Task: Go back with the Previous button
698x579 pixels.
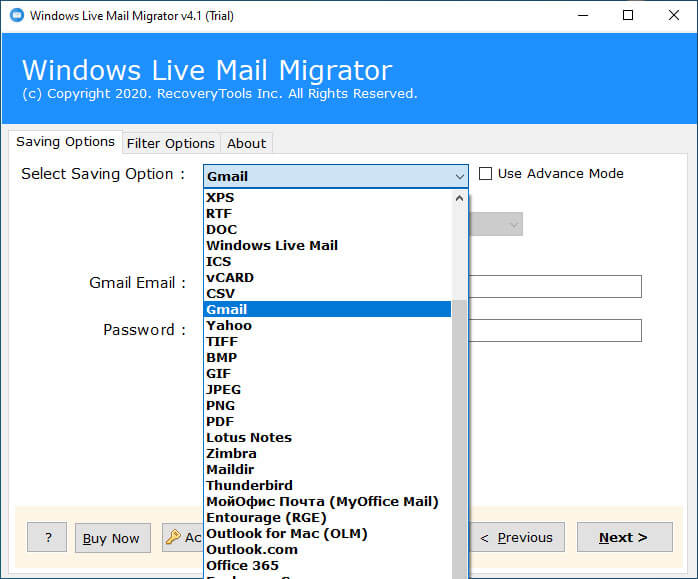Action: [x=517, y=538]
